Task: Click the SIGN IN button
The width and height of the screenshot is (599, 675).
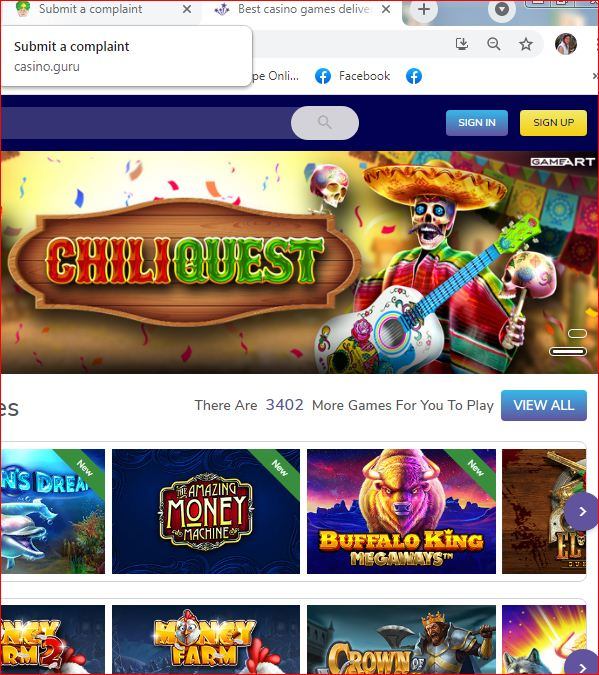Action: tap(477, 123)
